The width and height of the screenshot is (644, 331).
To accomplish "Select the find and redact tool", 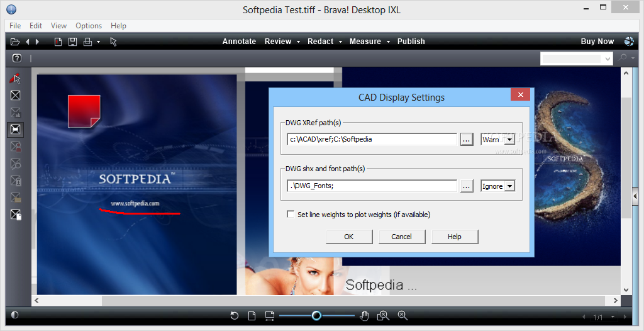I will 15,164.
